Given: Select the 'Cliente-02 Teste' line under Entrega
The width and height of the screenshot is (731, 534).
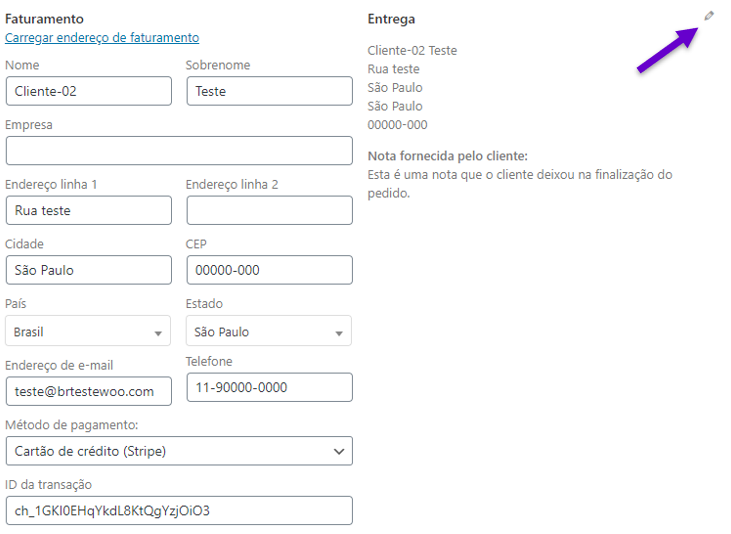Looking at the screenshot, I should click(x=412, y=50).
